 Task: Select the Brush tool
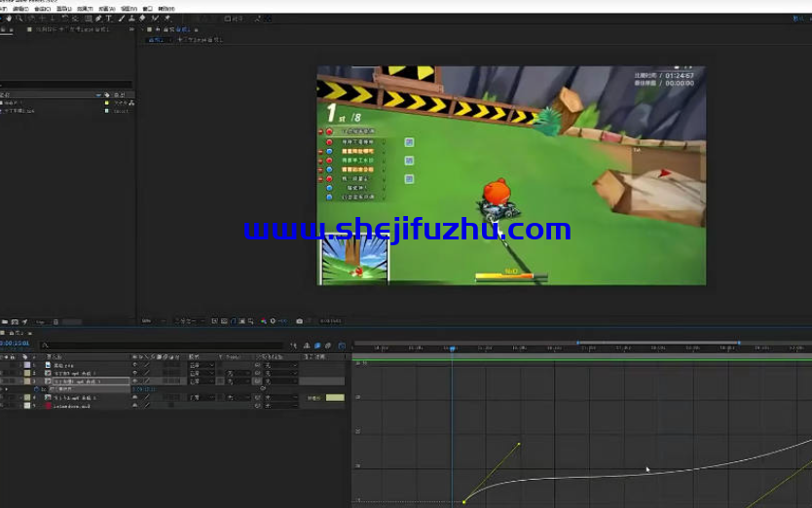coord(121,18)
